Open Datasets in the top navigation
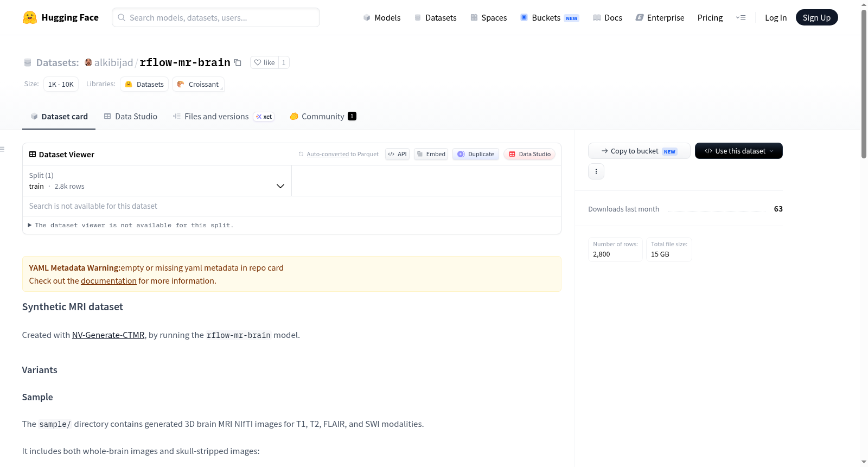Image resolution: width=868 pixels, height=467 pixels. coord(436,17)
